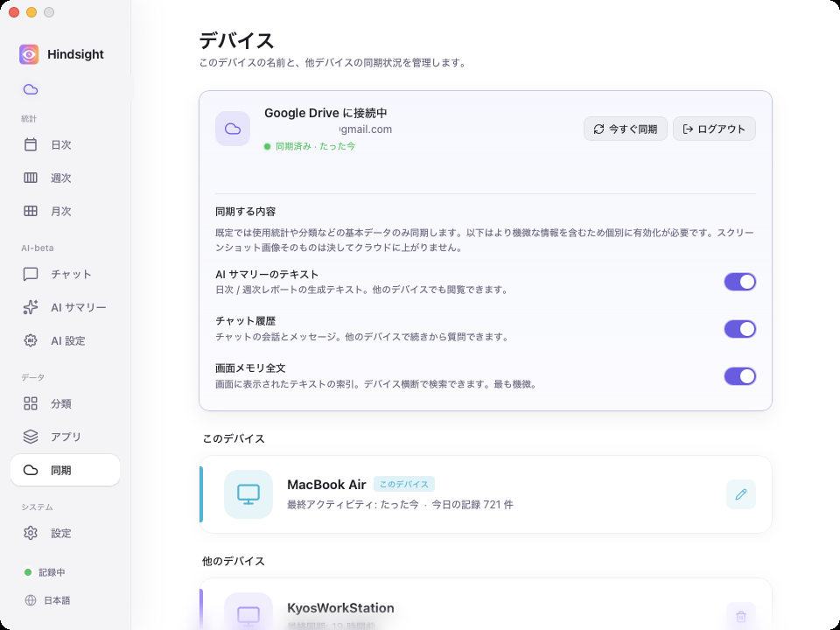Image resolution: width=840 pixels, height=630 pixels.
Task: Select 同期 in the sidebar
Action: click(x=65, y=470)
